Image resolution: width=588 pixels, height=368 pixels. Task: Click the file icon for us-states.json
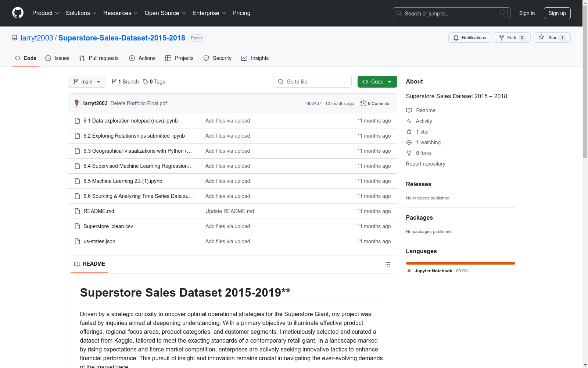[77, 241]
